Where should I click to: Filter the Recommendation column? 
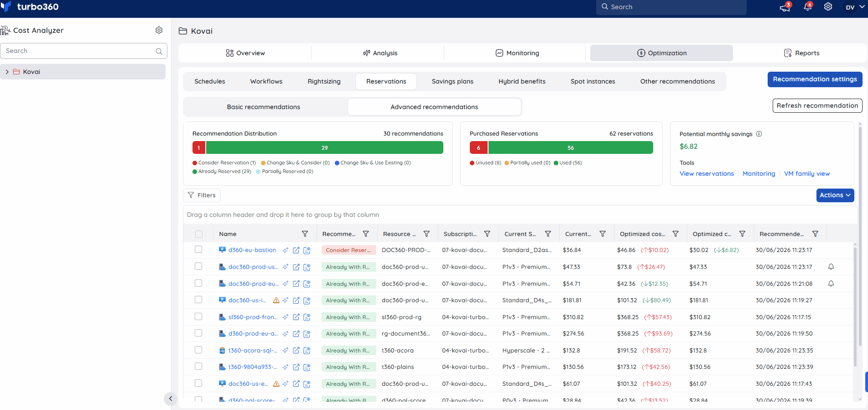366,234
